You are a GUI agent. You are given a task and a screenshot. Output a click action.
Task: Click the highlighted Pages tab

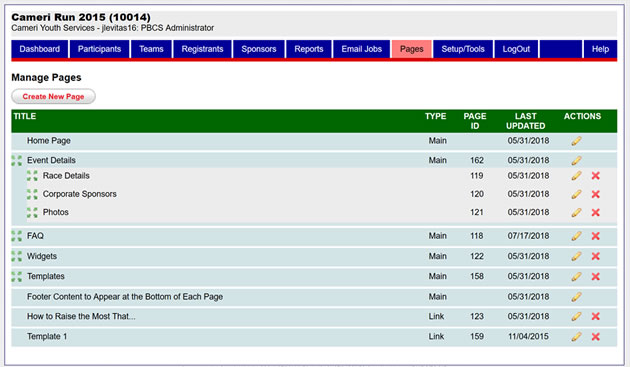[x=411, y=49]
